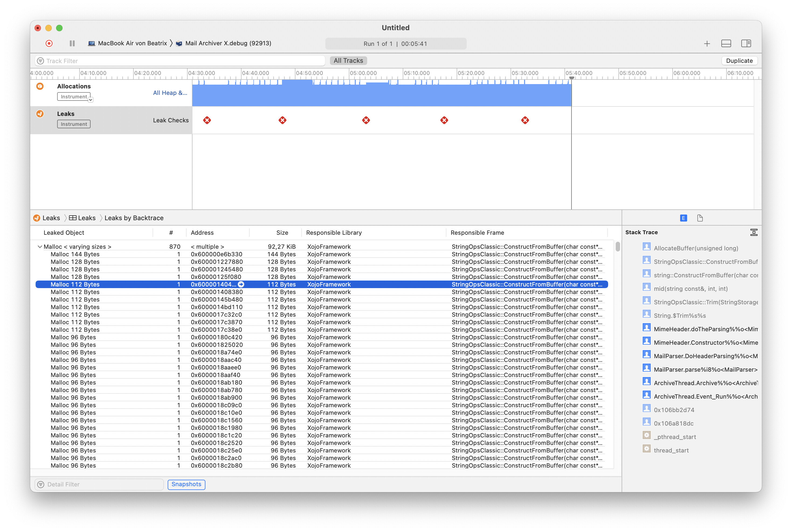Toggle the bottom detail pane icon

(726, 43)
